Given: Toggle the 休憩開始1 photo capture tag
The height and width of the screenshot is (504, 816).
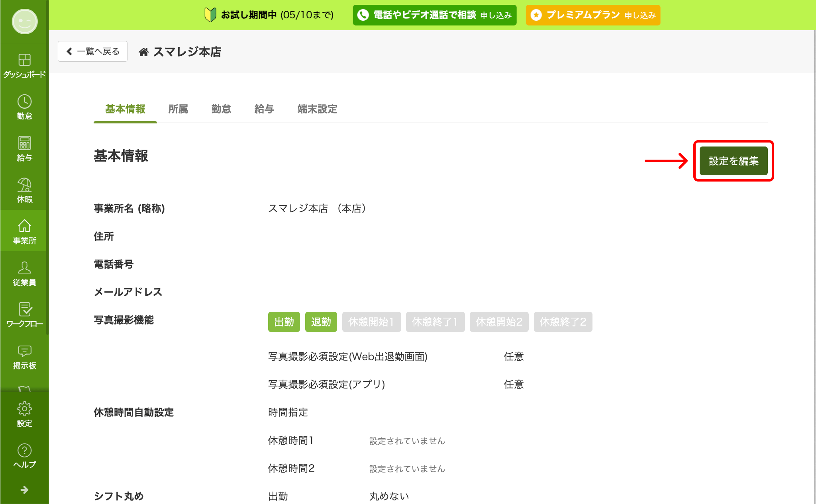Looking at the screenshot, I should point(371,322).
